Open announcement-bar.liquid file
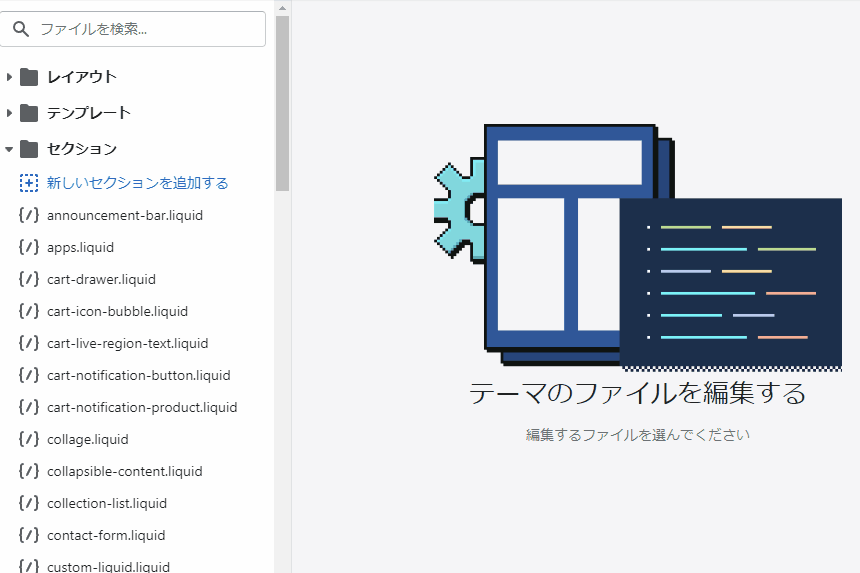Viewport: 860px width, 573px height. [125, 215]
